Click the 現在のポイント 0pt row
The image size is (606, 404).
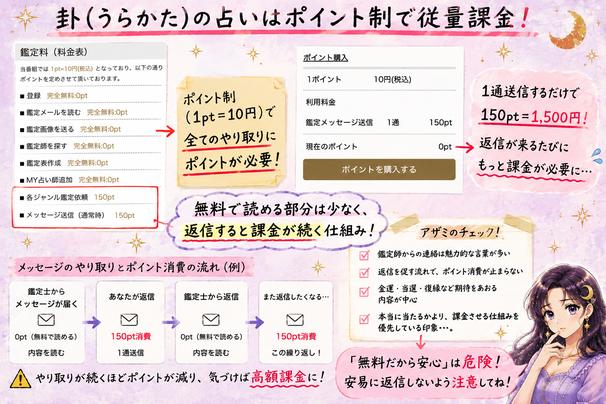click(380, 147)
